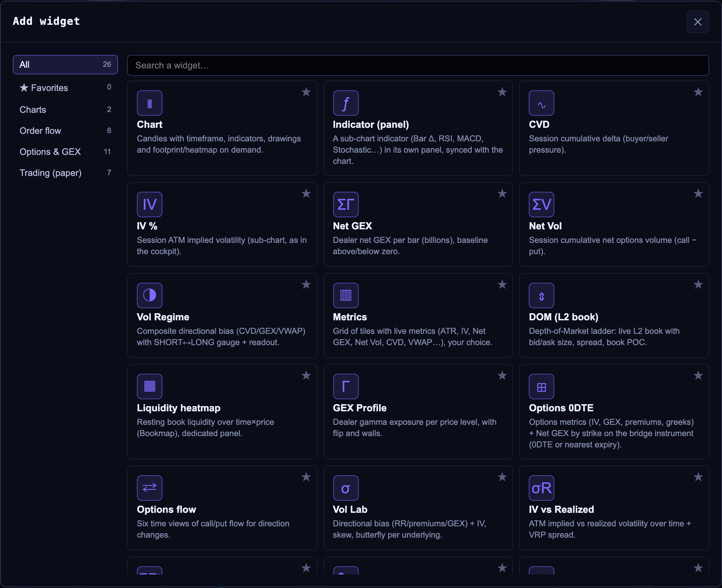Click the Vol Lab description text
722x588 pixels.
[x=409, y=529]
